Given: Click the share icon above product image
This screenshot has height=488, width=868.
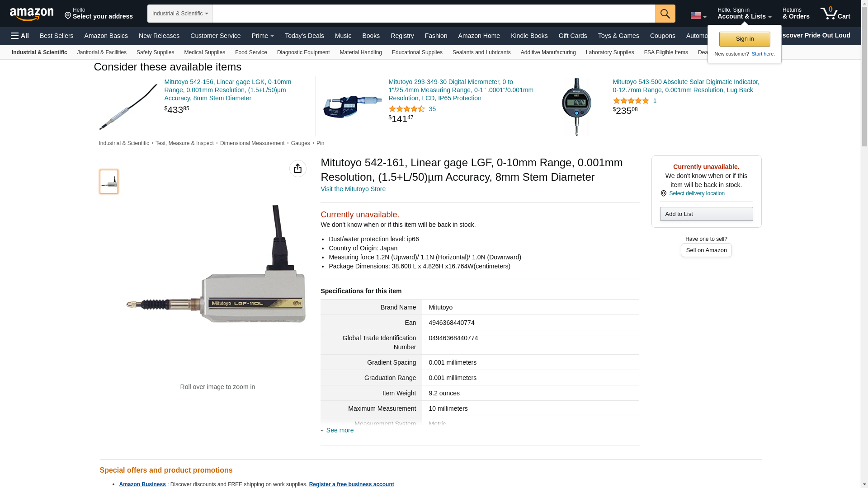Looking at the screenshot, I should click(x=297, y=169).
